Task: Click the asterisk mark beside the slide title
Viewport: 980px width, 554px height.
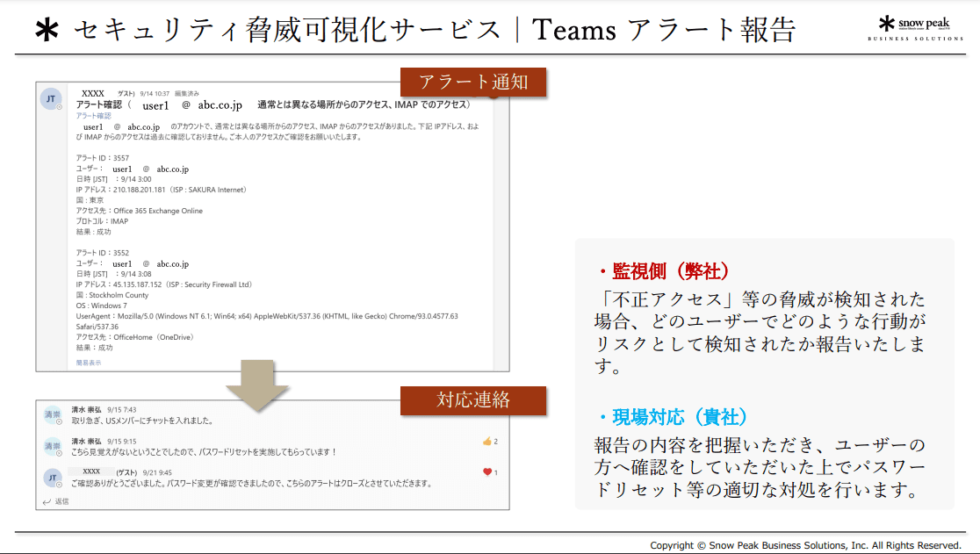Action: point(47,30)
